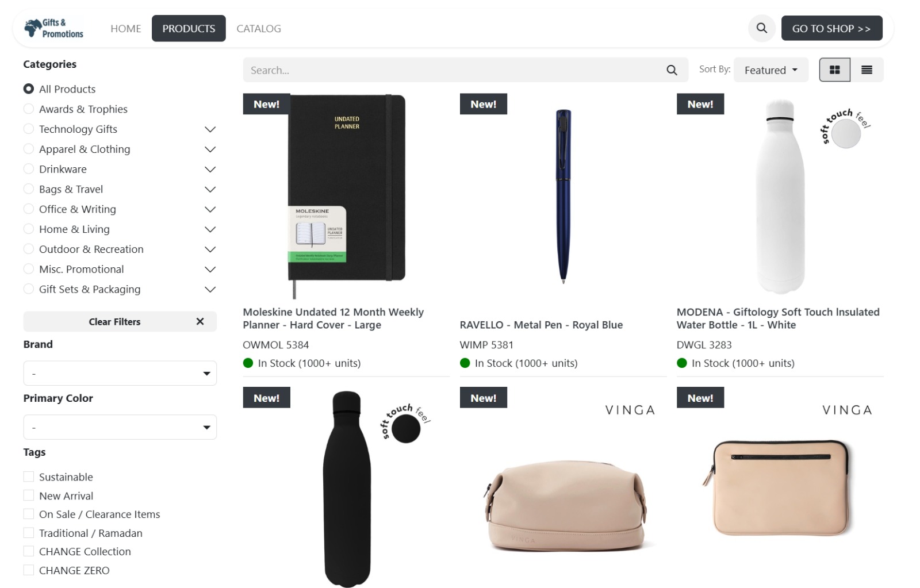The height and width of the screenshot is (588, 920).
Task: Switch to grid view layout
Action: (x=834, y=70)
